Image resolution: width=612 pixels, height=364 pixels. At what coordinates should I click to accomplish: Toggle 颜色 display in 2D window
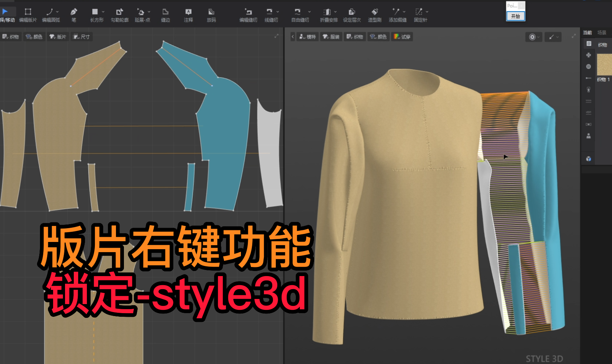click(34, 37)
